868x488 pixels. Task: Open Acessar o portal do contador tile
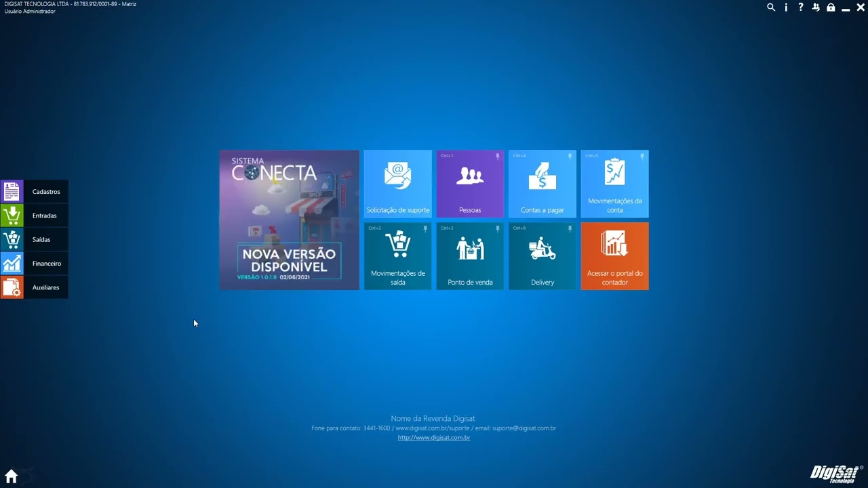click(x=614, y=256)
